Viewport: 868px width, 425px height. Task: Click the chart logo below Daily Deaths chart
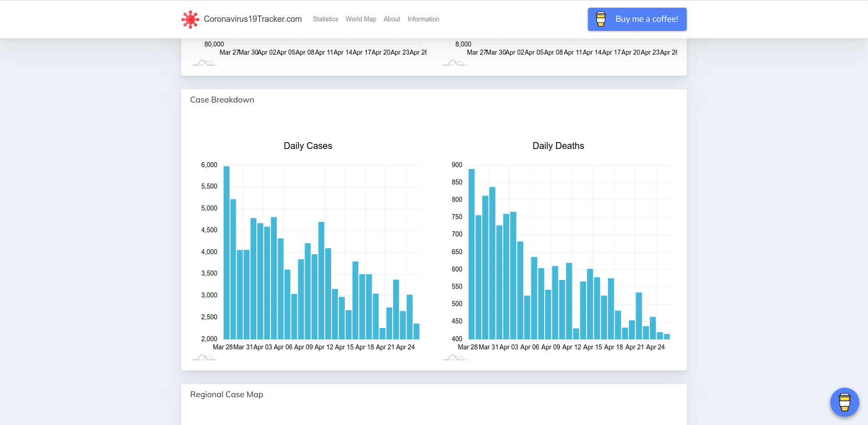click(x=455, y=358)
